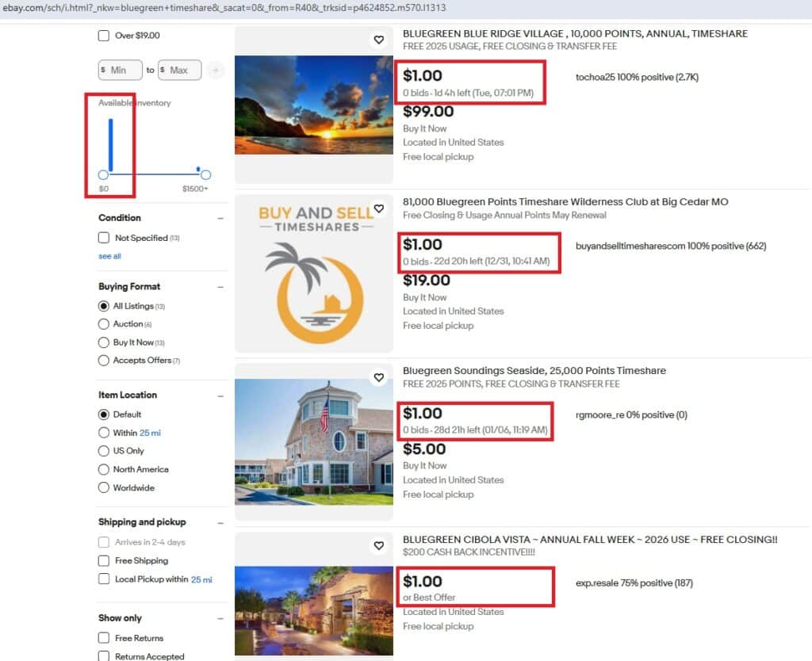Select Accepts Offers buying format
Viewport: 812px width, 661px height.
point(105,360)
